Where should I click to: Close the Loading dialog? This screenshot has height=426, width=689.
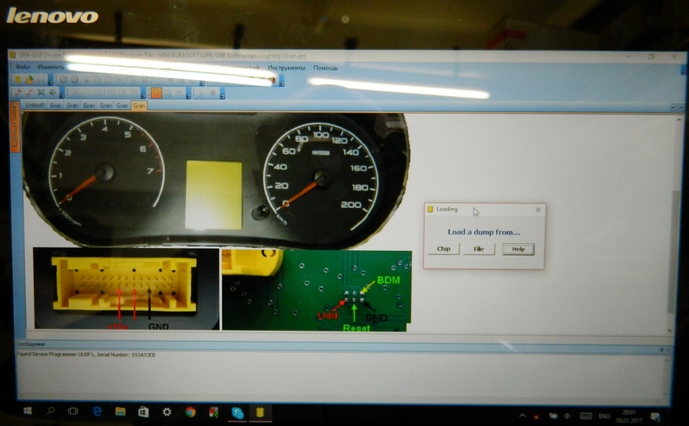pyautogui.click(x=538, y=210)
